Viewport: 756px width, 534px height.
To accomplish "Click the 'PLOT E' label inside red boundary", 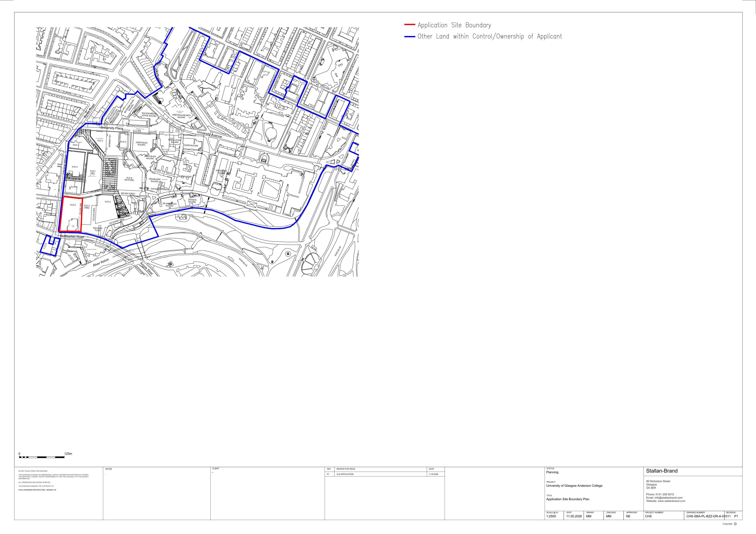I will point(73,205).
